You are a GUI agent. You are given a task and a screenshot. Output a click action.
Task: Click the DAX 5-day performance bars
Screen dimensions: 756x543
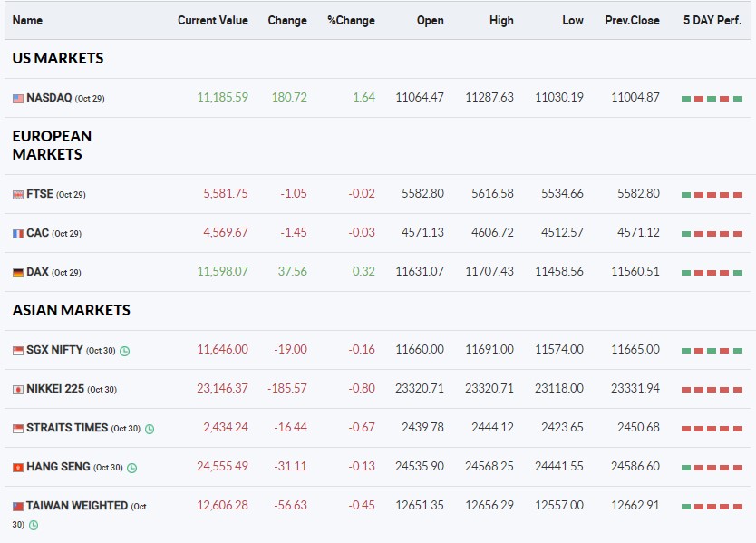click(712, 273)
